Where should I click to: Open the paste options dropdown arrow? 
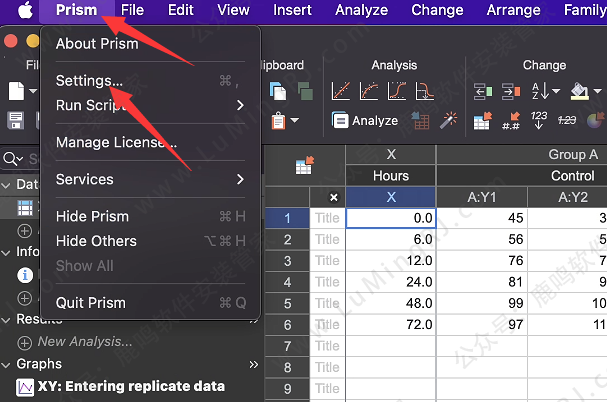(295, 121)
